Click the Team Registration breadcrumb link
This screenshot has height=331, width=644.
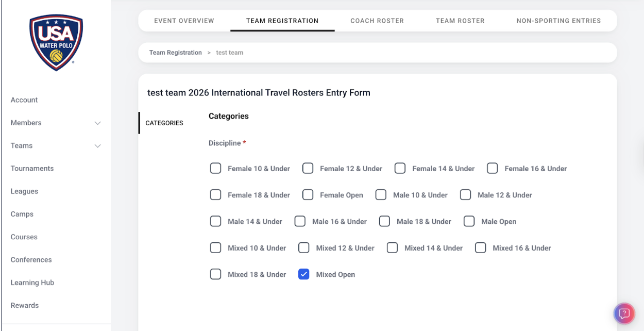(175, 53)
